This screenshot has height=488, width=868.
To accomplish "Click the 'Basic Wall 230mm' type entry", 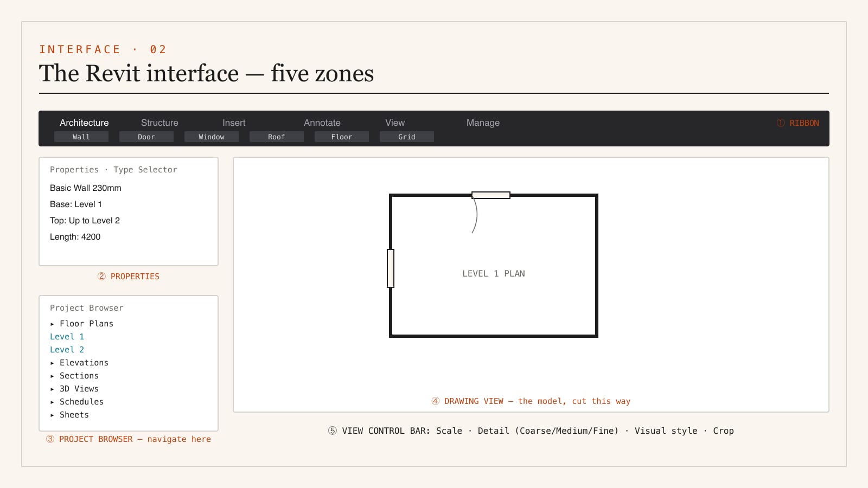I will (86, 188).
